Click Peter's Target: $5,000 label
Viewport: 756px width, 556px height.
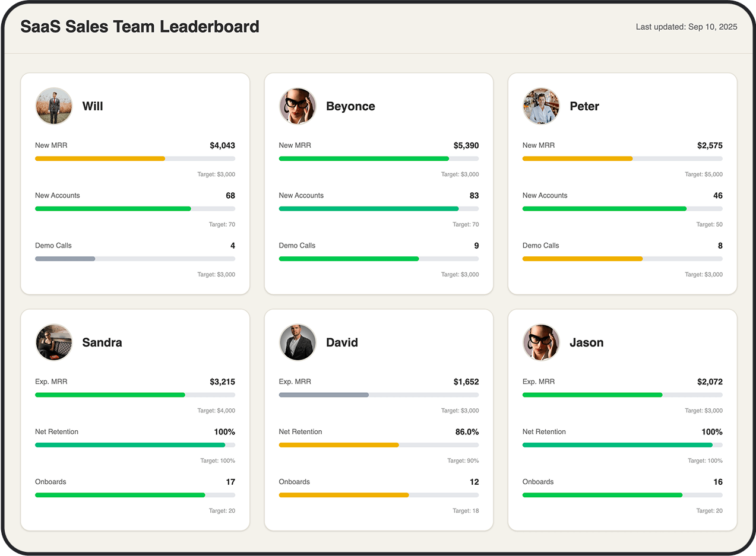[705, 174]
